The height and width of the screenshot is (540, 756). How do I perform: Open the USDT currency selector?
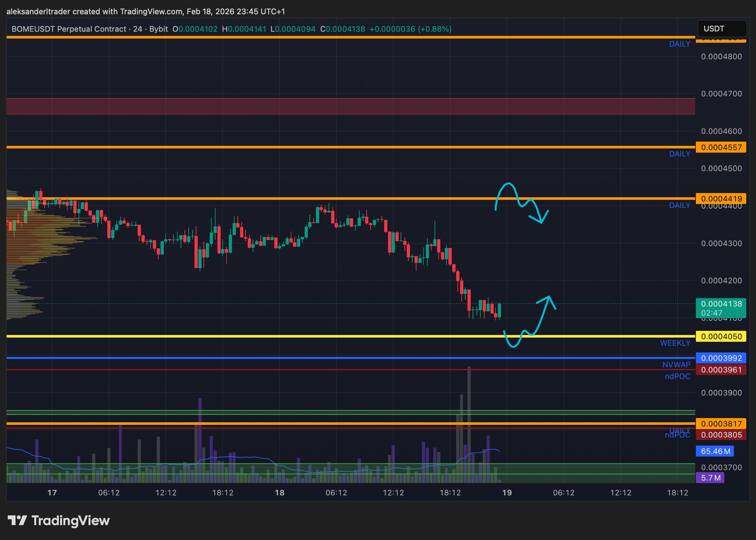coord(722,29)
